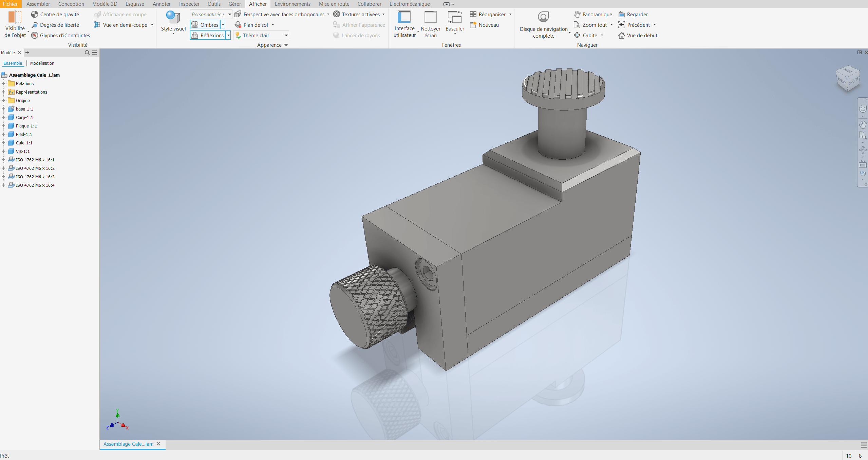Select Pied-1:1 component
Image resolution: width=868 pixels, height=460 pixels.
click(x=24, y=134)
